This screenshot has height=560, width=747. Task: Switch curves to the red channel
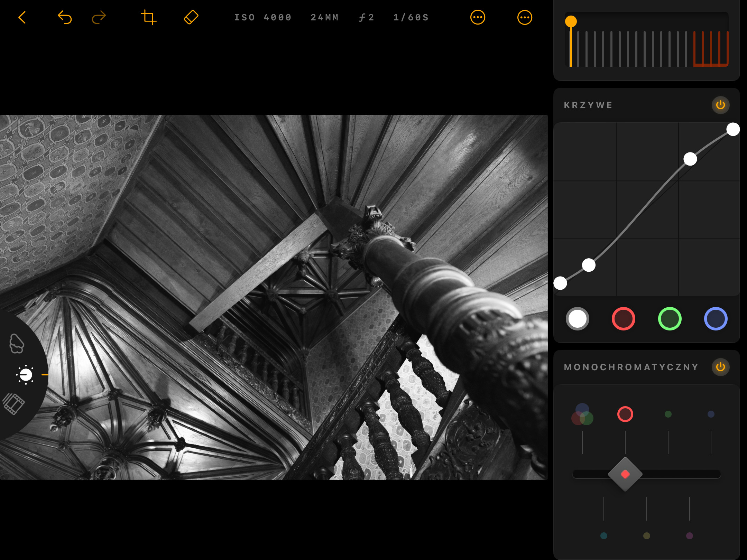(x=623, y=319)
